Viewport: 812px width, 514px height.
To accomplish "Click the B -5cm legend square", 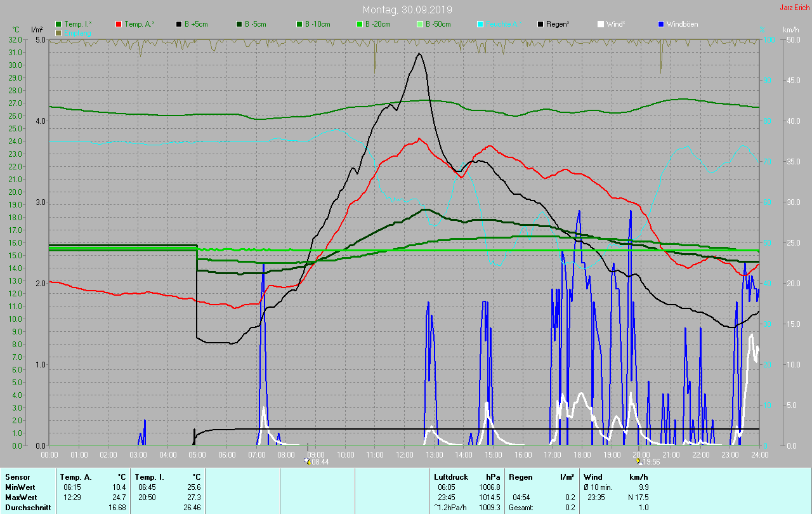I will pyautogui.click(x=240, y=24).
